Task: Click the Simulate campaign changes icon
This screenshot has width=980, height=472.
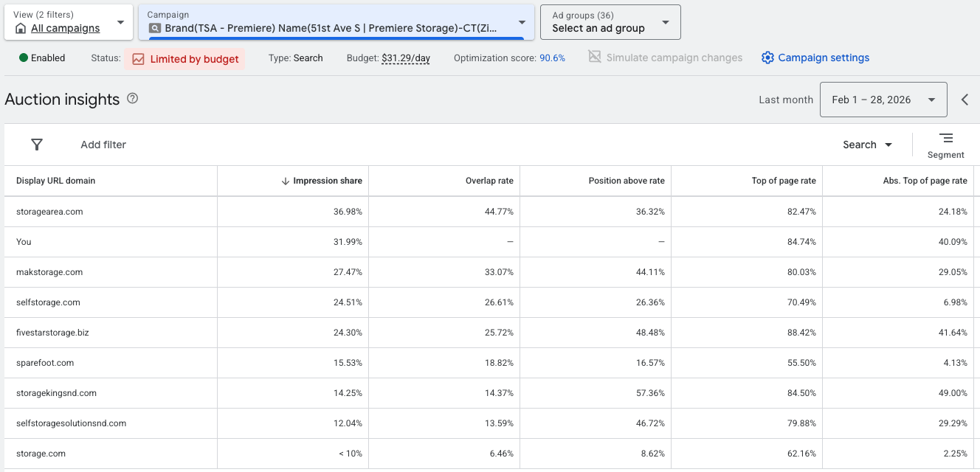Action: (595, 58)
